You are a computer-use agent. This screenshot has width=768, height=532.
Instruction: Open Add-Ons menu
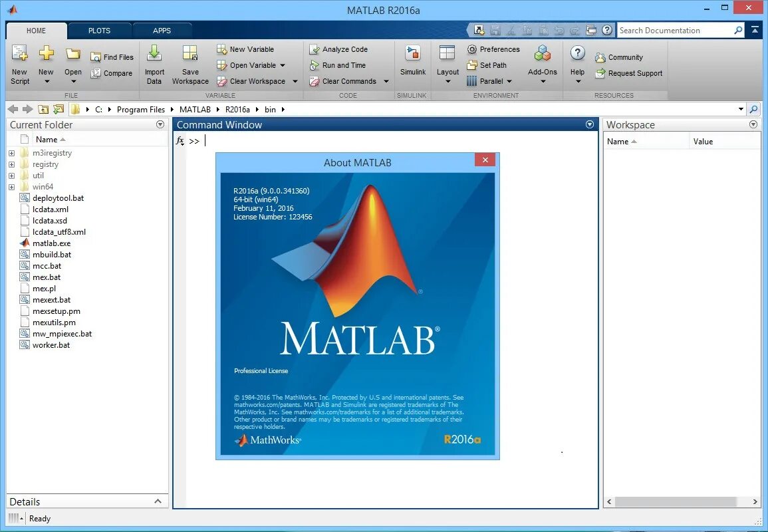tap(542, 65)
